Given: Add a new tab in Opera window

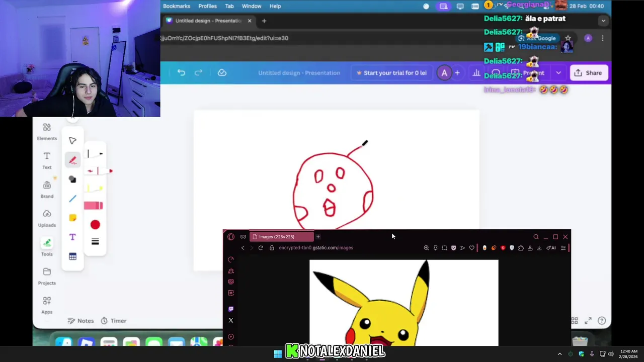Looking at the screenshot, I should click(x=318, y=237).
